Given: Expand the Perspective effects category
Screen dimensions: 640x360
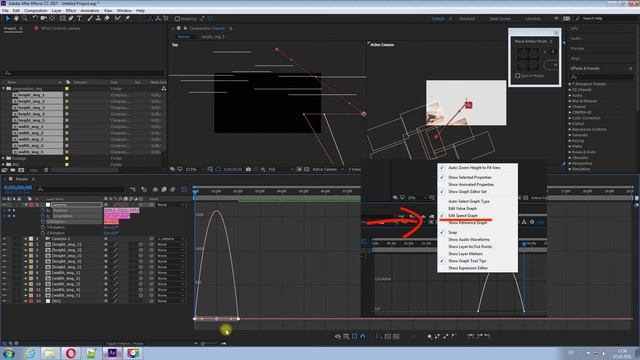Looking at the screenshot, I should click(570, 163).
